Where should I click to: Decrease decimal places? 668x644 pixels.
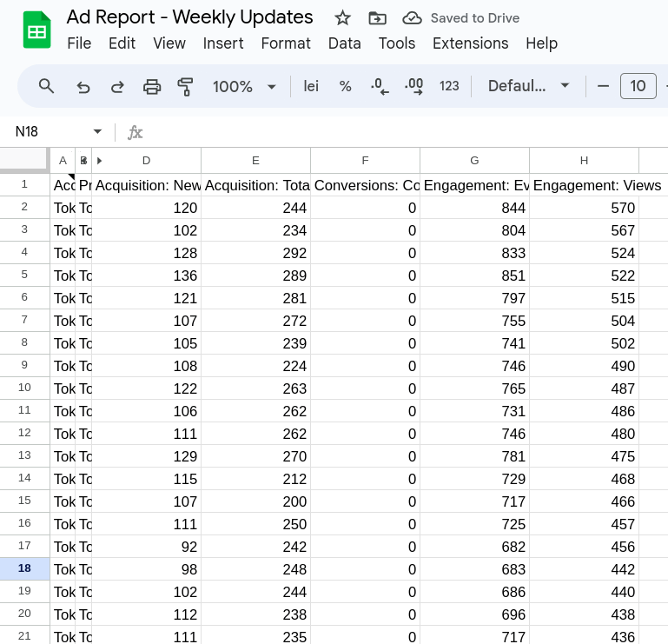tap(380, 87)
